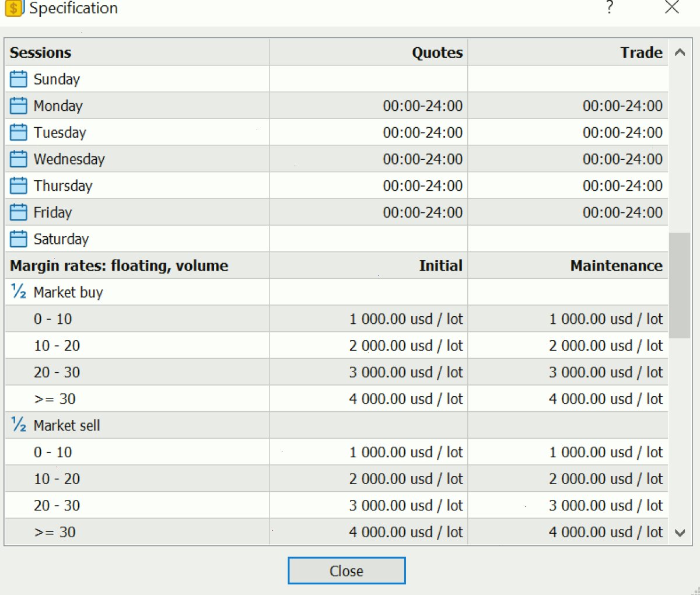This screenshot has width=700, height=595.
Task: Click the Wednesday calendar icon
Action: pyautogui.click(x=19, y=159)
